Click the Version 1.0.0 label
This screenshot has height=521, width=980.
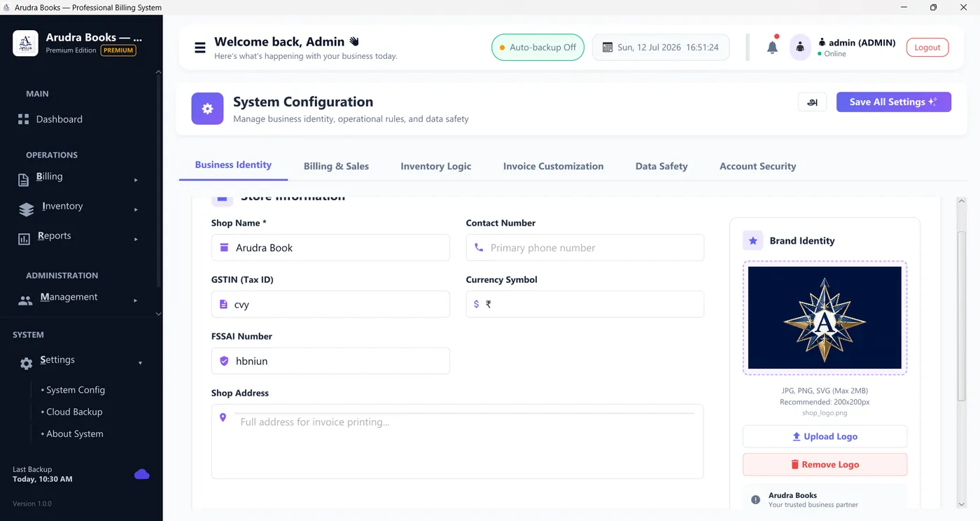32,503
